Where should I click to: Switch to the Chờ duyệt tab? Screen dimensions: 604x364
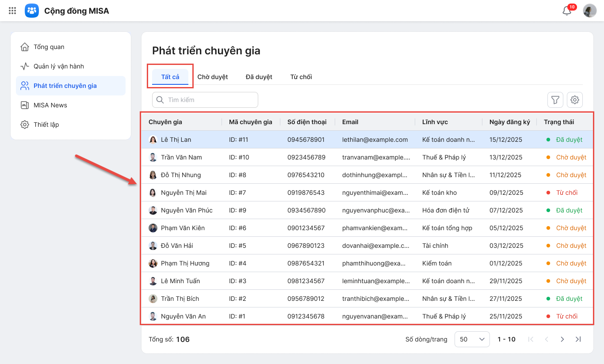tap(212, 77)
